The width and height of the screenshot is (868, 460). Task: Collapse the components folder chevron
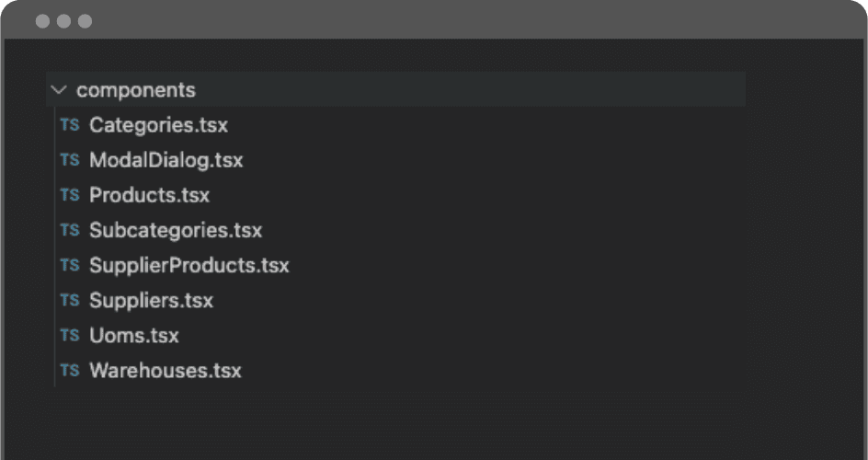click(58, 89)
